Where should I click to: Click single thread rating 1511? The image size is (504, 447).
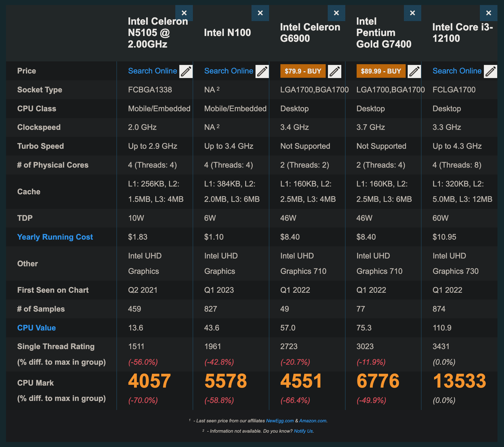(136, 347)
